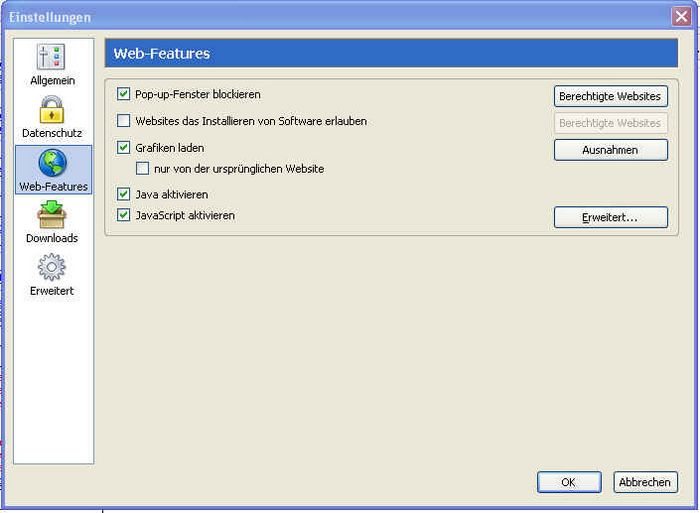Select the Erweitert gear icon

coord(52,267)
